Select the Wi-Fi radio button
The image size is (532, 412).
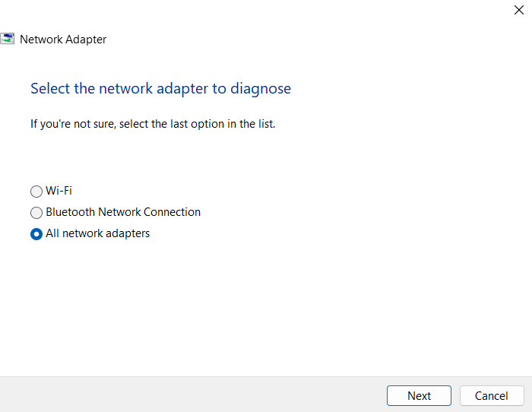[x=36, y=191]
